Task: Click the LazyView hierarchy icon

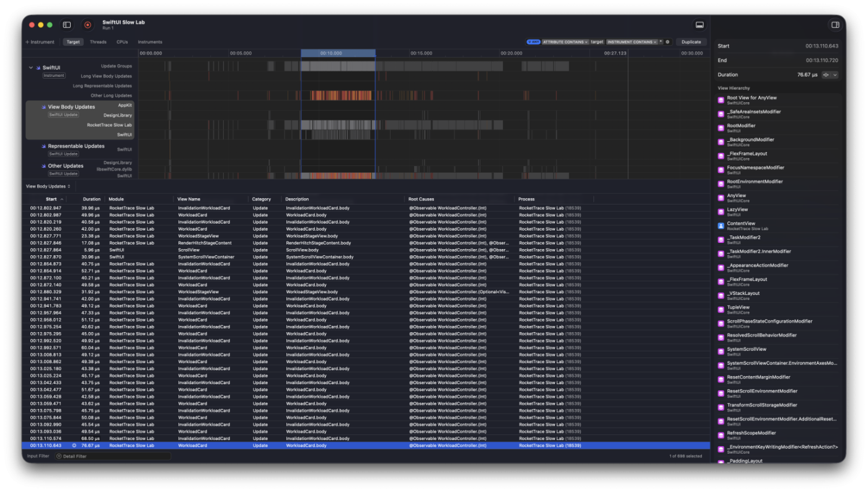Action: click(x=721, y=212)
